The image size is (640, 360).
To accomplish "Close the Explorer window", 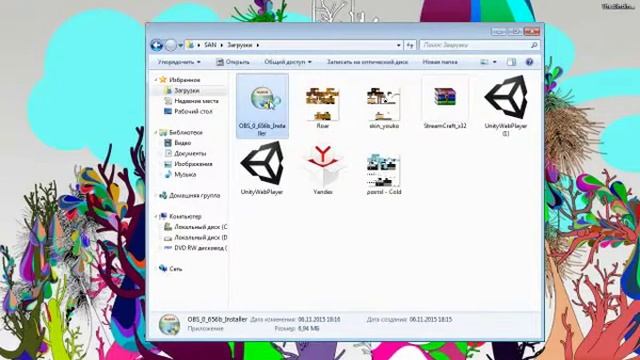I will coord(532,31).
